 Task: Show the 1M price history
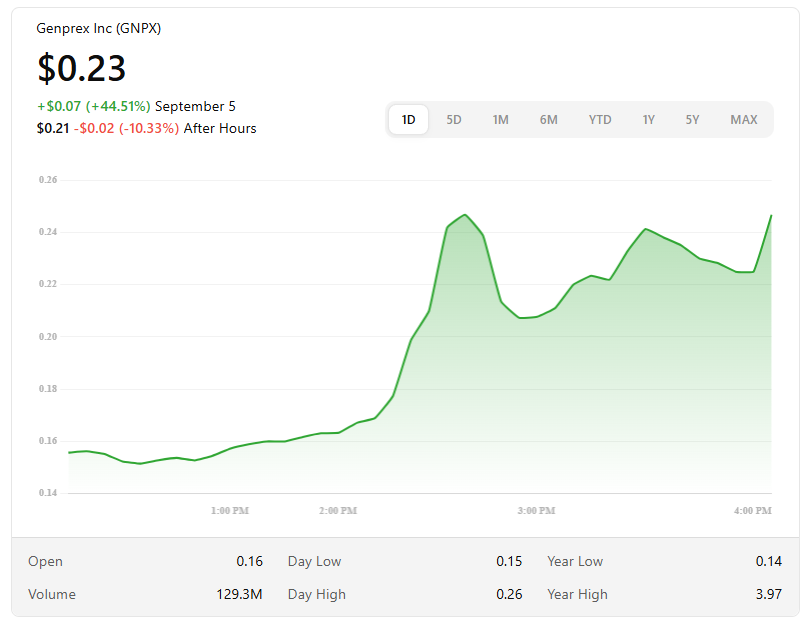pos(501,120)
